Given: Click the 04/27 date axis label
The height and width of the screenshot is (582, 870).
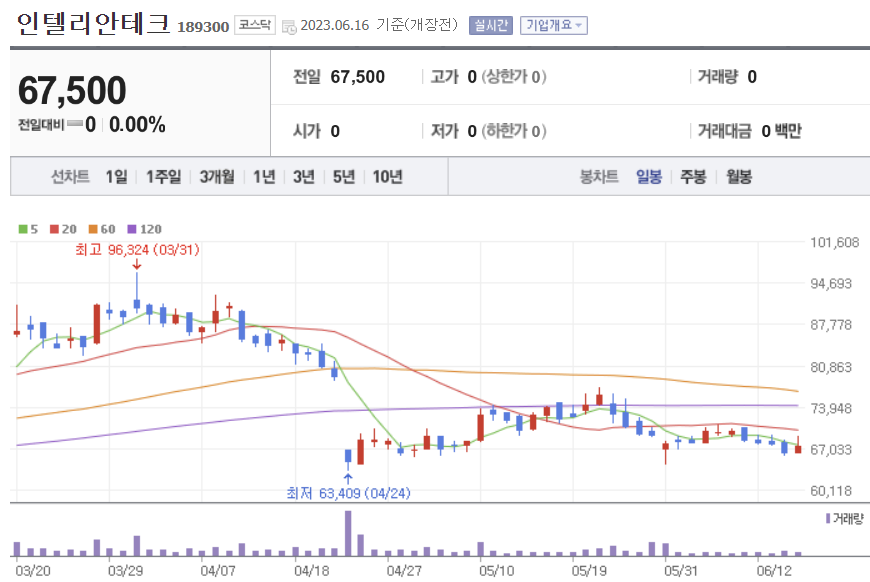Looking at the screenshot, I should point(404,571).
